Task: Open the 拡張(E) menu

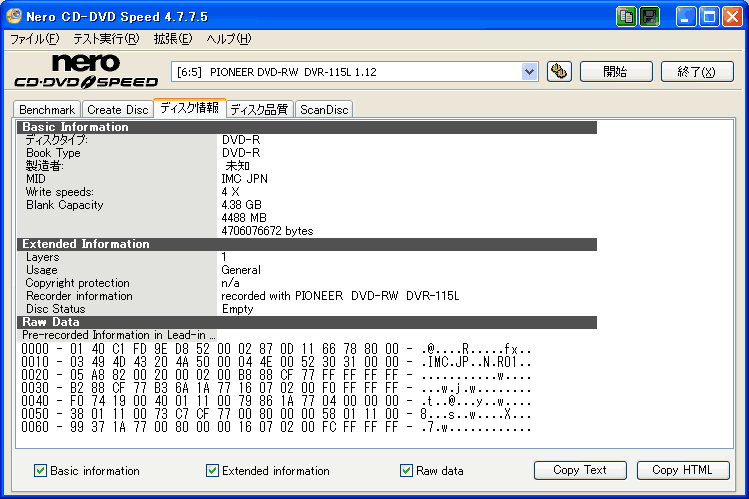Action: (173, 39)
